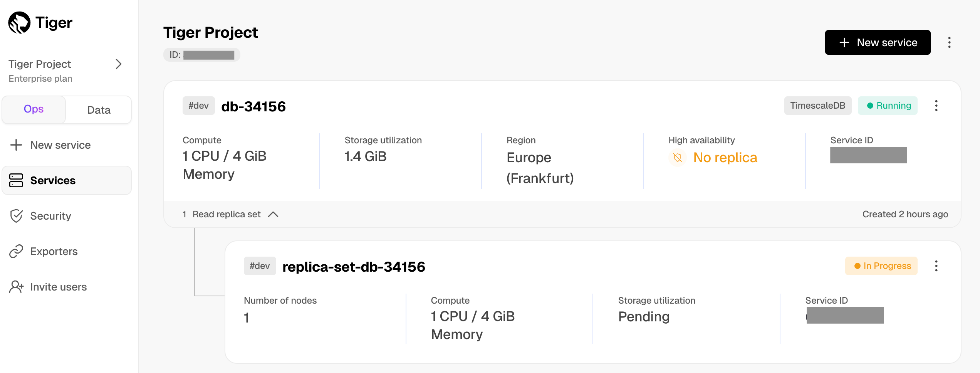Image resolution: width=980 pixels, height=373 pixels.
Task: Collapse the Read replica set list
Action: click(273, 214)
